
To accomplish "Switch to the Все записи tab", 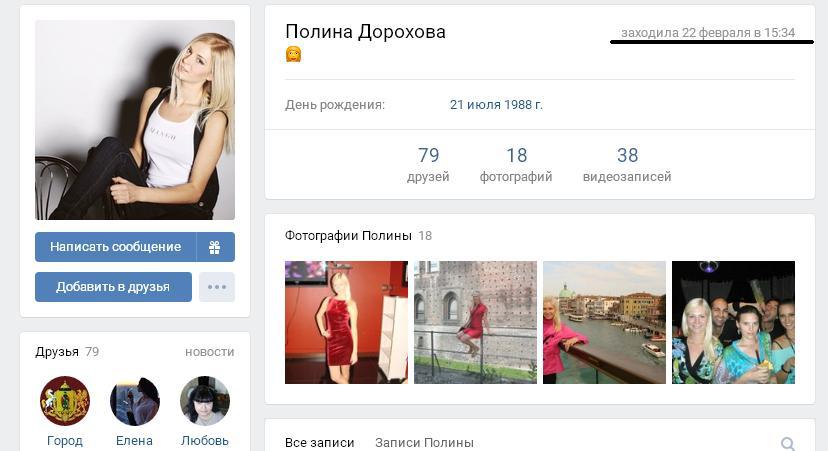I will click(x=319, y=442).
